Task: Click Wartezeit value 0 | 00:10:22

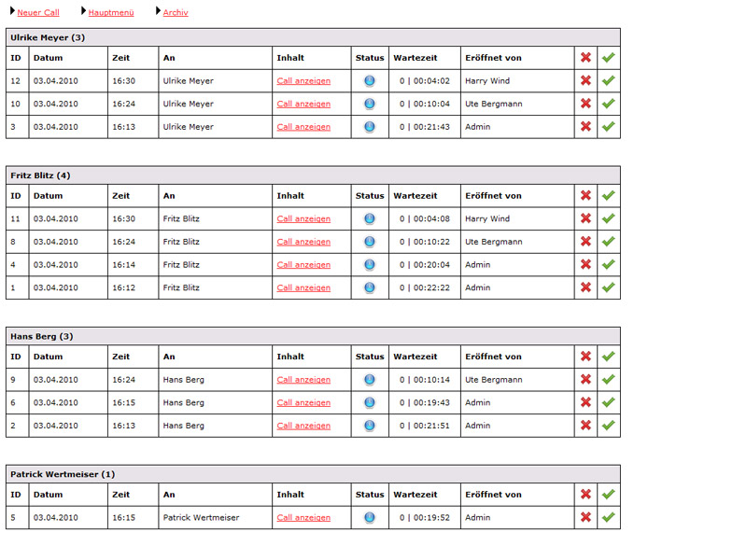Action: [425, 242]
